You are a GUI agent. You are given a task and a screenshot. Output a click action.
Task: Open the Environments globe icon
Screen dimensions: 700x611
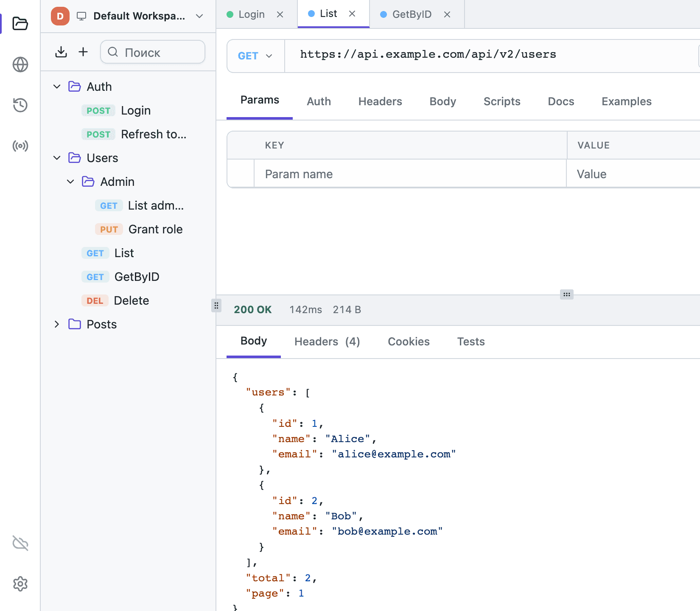20,64
